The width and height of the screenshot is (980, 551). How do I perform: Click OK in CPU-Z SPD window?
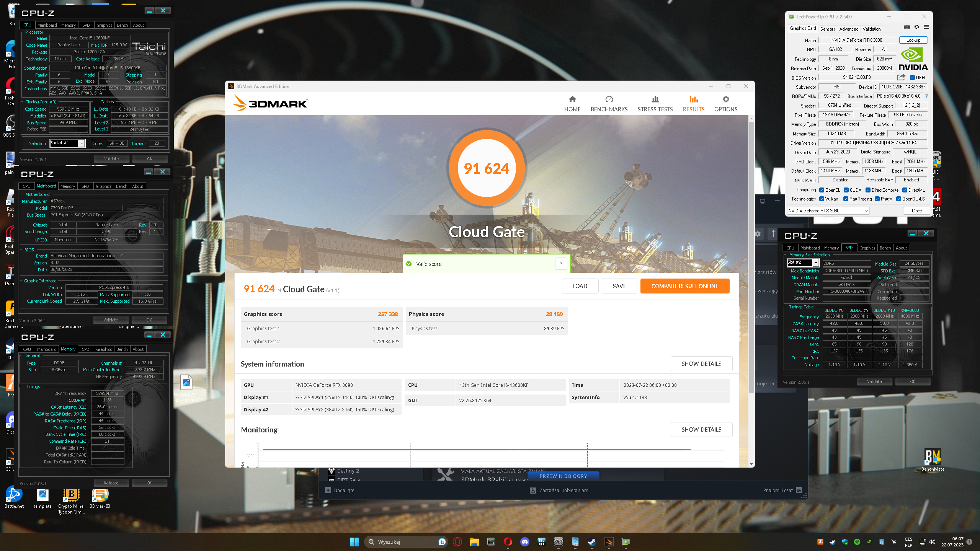tap(913, 381)
